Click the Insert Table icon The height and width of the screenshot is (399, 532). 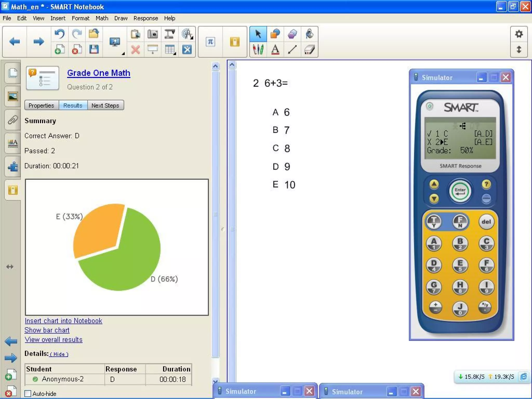click(170, 49)
